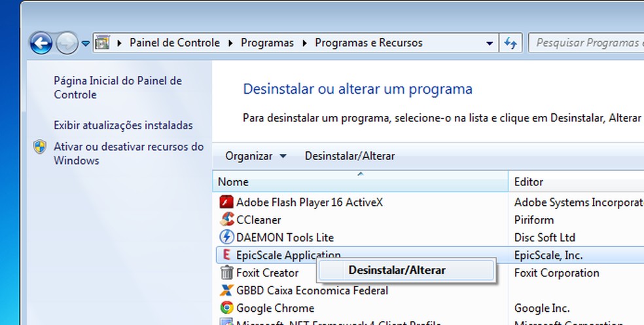Click the Back navigation arrow button
This screenshot has height=325, width=644.
coord(41,43)
